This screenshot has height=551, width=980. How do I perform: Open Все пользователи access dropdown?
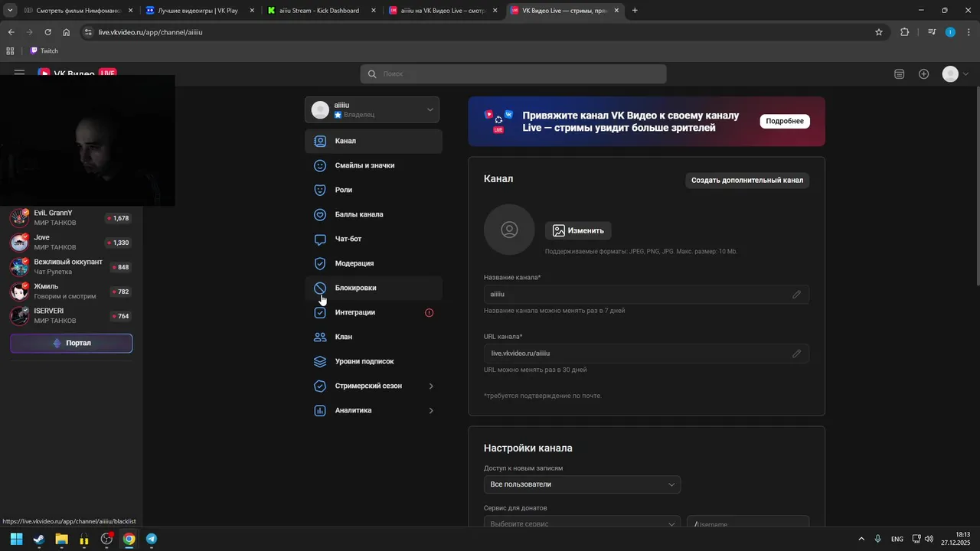582,484
